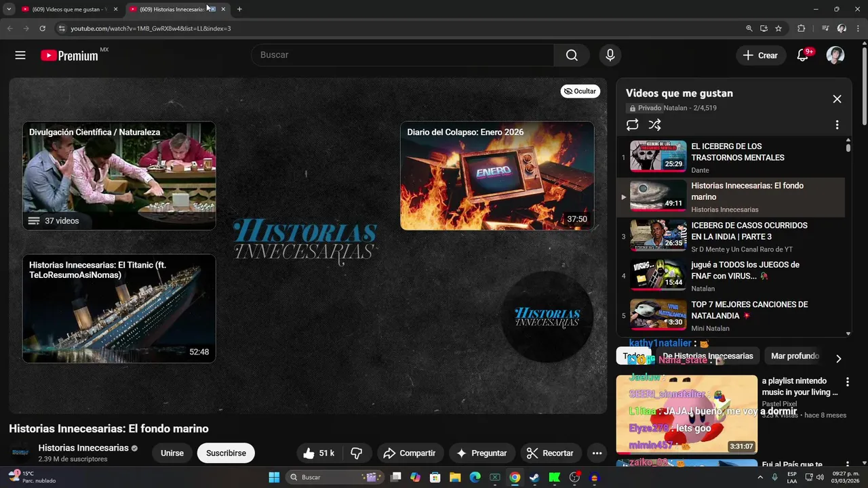View site information icon in address bar

click(62, 28)
